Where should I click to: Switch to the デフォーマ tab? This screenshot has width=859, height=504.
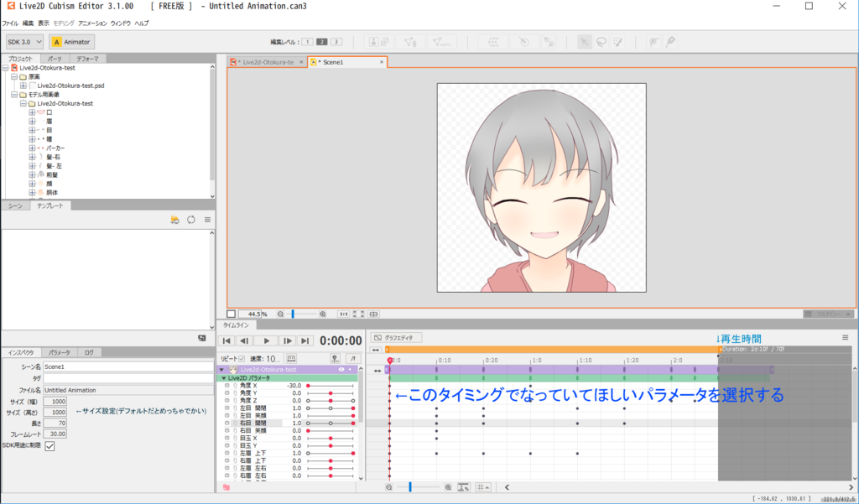[x=87, y=59]
